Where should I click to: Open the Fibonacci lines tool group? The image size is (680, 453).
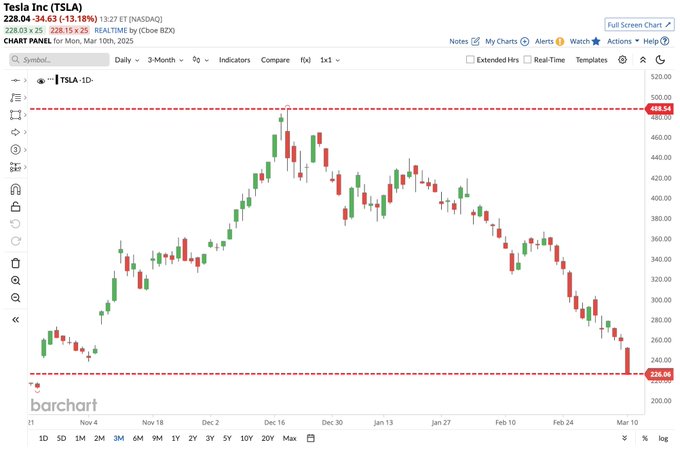15,98
